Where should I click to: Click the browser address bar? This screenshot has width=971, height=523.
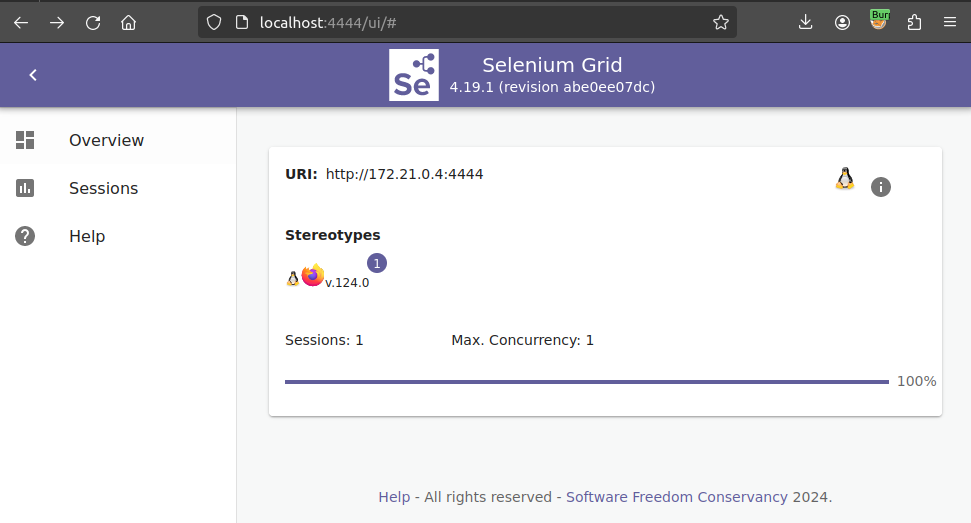click(450, 22)
